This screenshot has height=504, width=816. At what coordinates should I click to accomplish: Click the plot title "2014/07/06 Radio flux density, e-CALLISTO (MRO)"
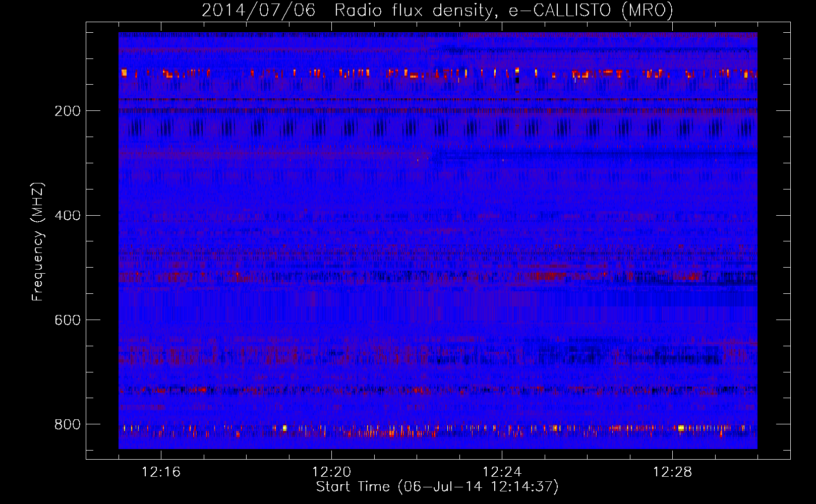[437, 10]
